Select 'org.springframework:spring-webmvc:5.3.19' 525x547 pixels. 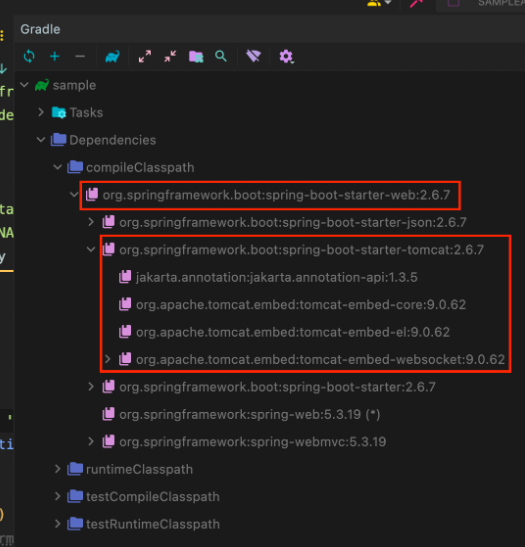coord(253,442)
